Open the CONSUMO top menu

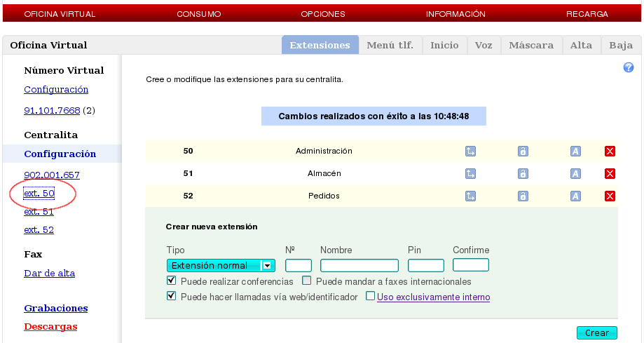(198, 14)
